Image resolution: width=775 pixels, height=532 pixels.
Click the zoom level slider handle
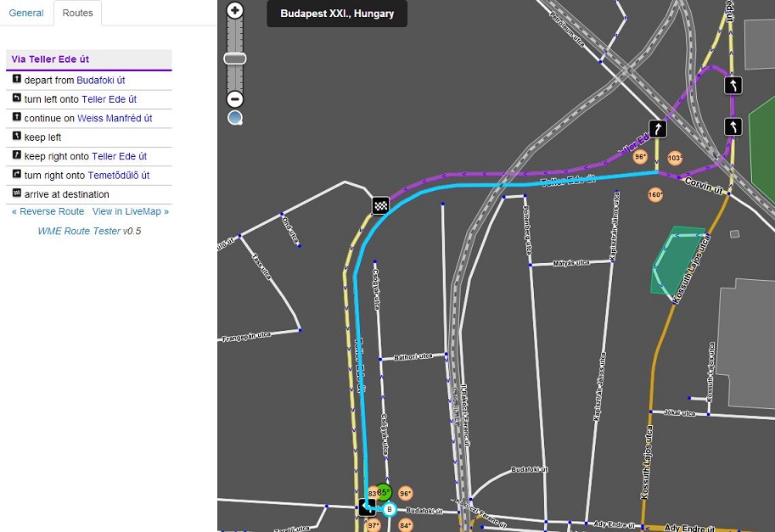(x=234, y=58)
